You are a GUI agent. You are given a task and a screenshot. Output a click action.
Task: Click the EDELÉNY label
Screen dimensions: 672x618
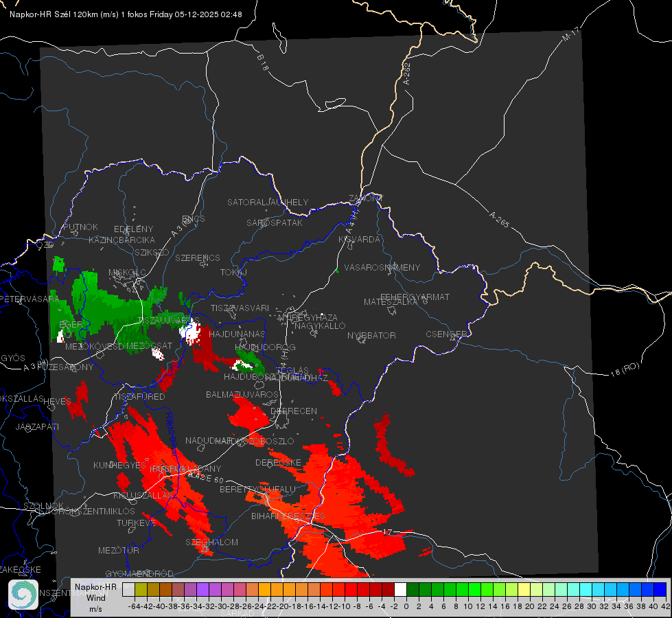[x=133, y=229]
